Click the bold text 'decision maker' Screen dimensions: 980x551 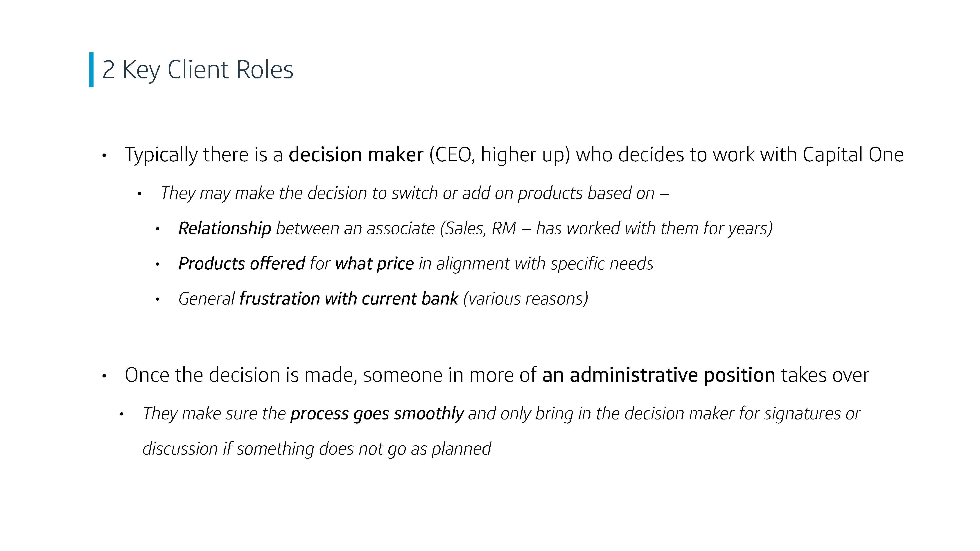click(x=356, y=155)
